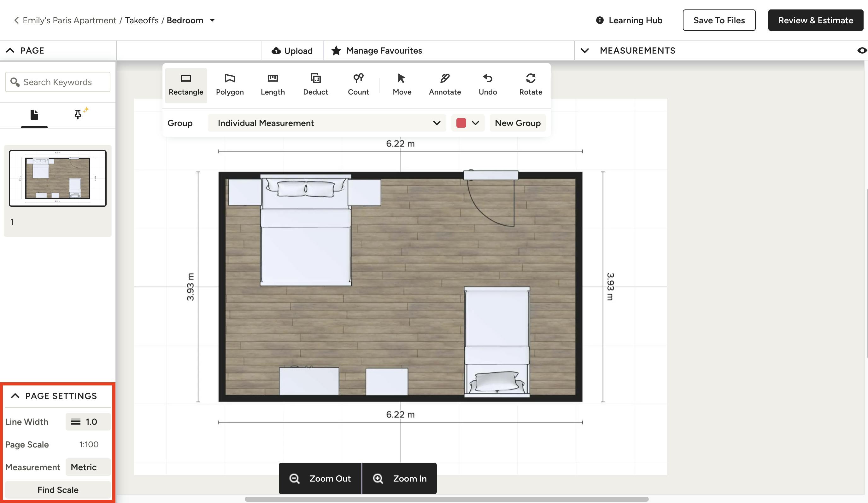The image size is (868, 503).
Task: Collapse the PAGE panel
Action: pyautogui.click(x=10, y=51)
